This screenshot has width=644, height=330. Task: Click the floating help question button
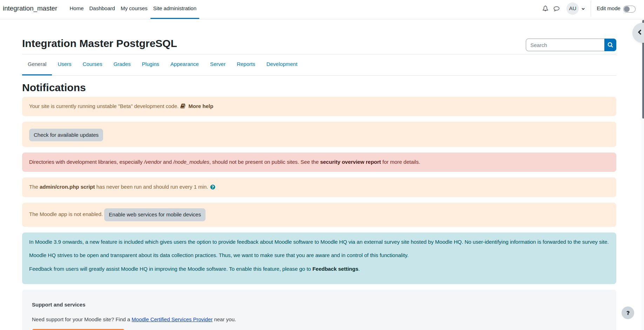point(628,313)
